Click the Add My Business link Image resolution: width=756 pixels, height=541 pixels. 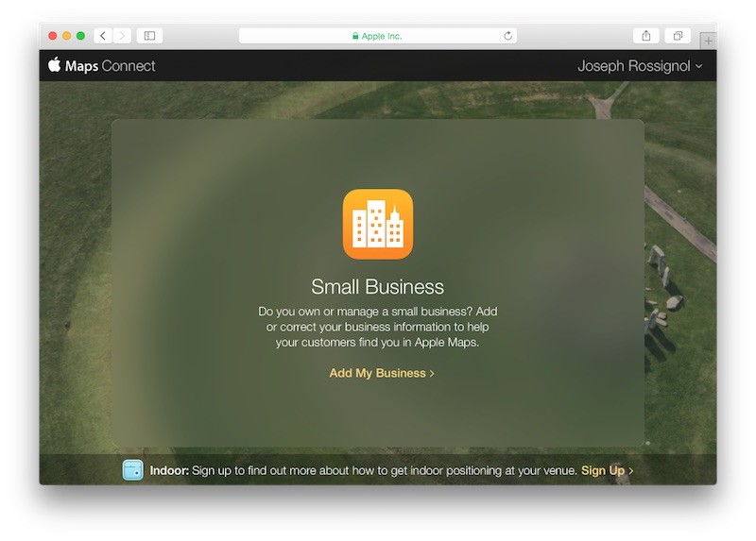point(382,373)
